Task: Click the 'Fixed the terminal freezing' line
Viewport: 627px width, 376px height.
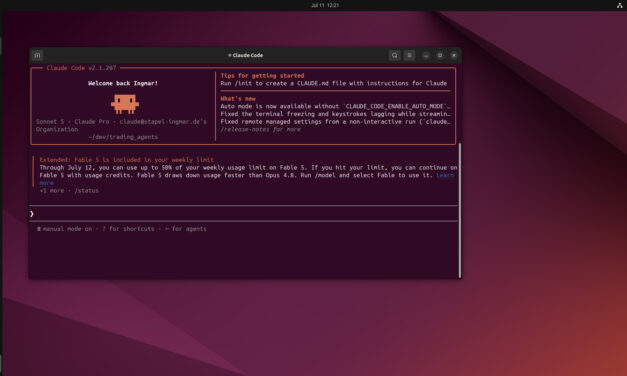Action: click(335, 114)
